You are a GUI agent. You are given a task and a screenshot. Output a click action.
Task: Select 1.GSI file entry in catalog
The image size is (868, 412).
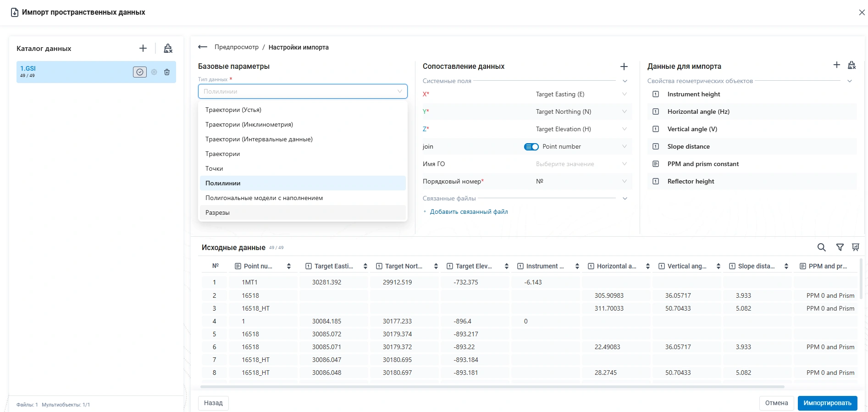coord(96,72)
